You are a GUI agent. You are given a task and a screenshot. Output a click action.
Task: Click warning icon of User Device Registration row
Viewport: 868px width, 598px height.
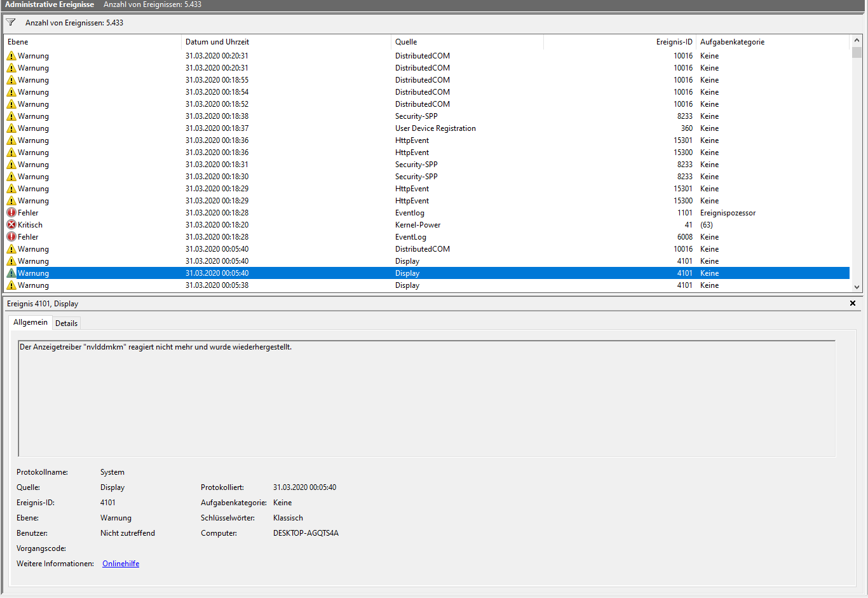pos(11,128)
